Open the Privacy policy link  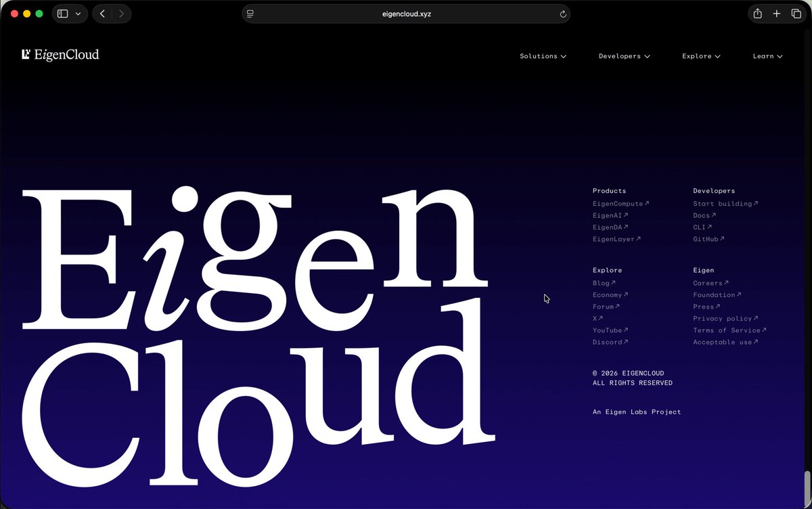[725, 318]
